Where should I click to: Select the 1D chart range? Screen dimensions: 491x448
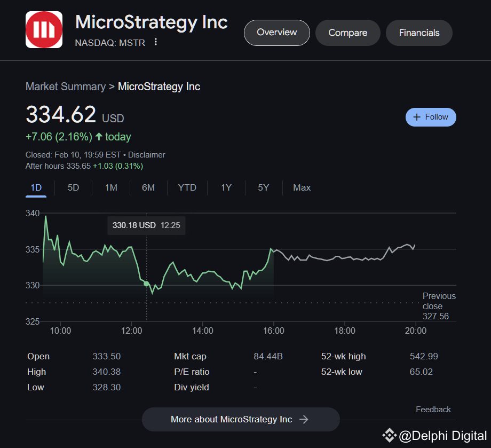pos(36,187)
